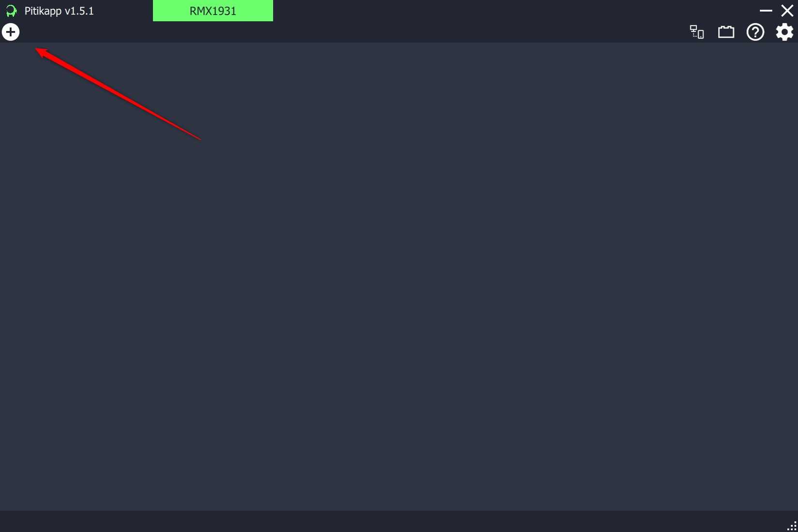Open the plugins brick icon
798x532 pixels.
(726, 32)
